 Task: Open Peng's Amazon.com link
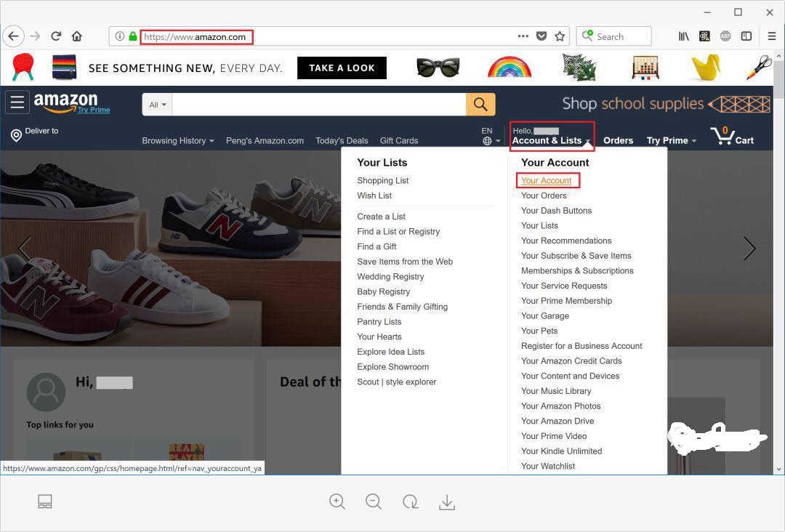coord(265,141)
